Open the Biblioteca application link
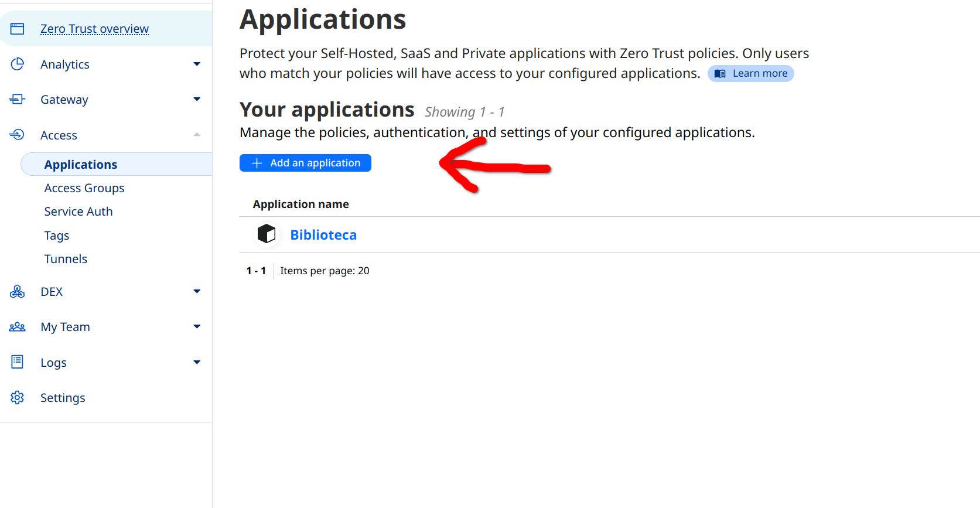980x508 pixels. click(x=323, y=235)
